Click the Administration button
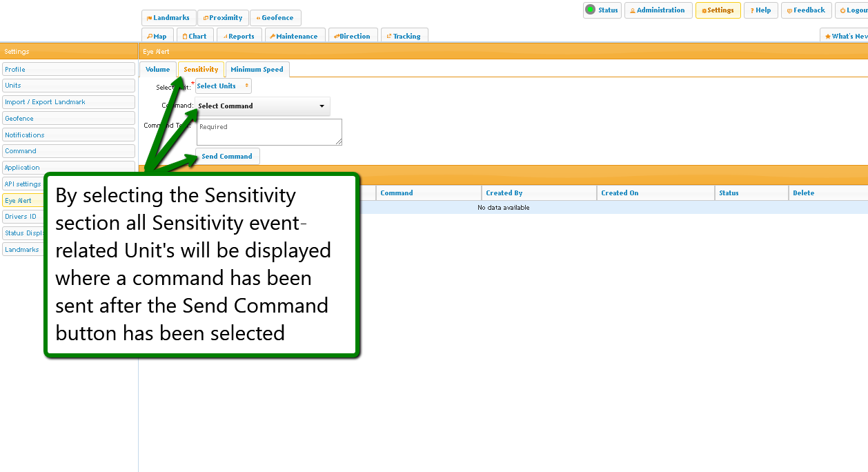The height and width of the screenshot is (472, 868). [658, 10]
